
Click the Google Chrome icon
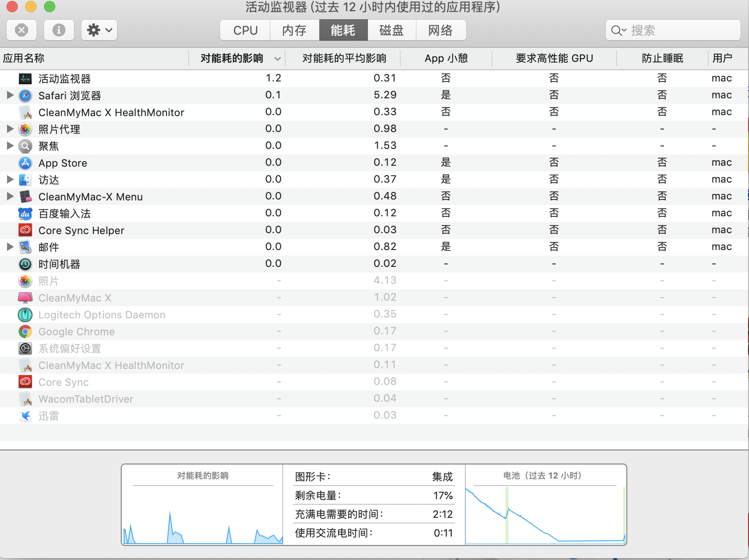(x=25, y=332)
